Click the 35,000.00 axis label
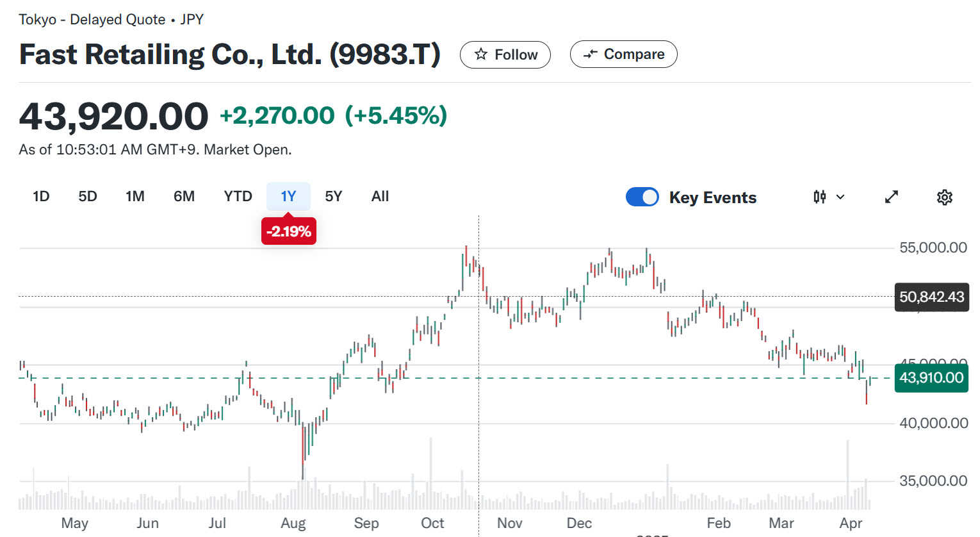Viewport: 980px width, 537px height. [x=933, y=481]
